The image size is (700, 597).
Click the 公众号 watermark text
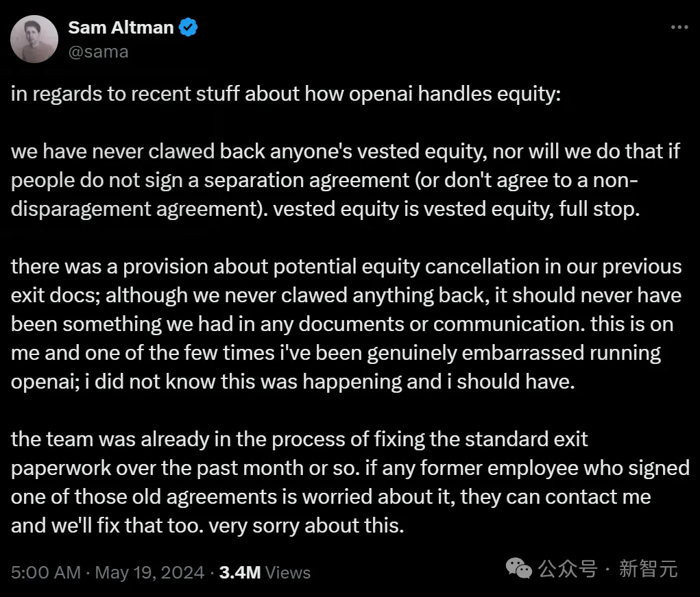coord(568,569)
